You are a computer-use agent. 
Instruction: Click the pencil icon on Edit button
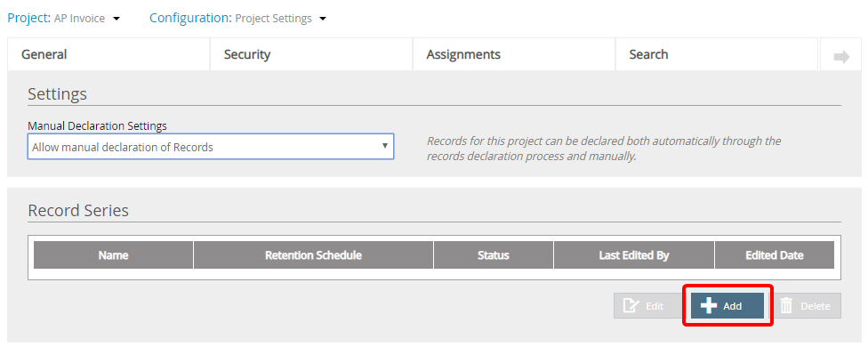(x=631, y=306)
